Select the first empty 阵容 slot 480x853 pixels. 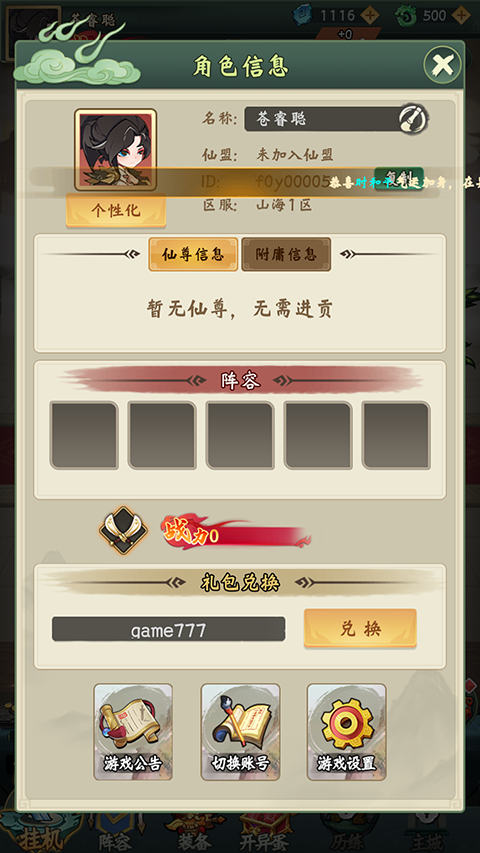[x=84, y=435]
